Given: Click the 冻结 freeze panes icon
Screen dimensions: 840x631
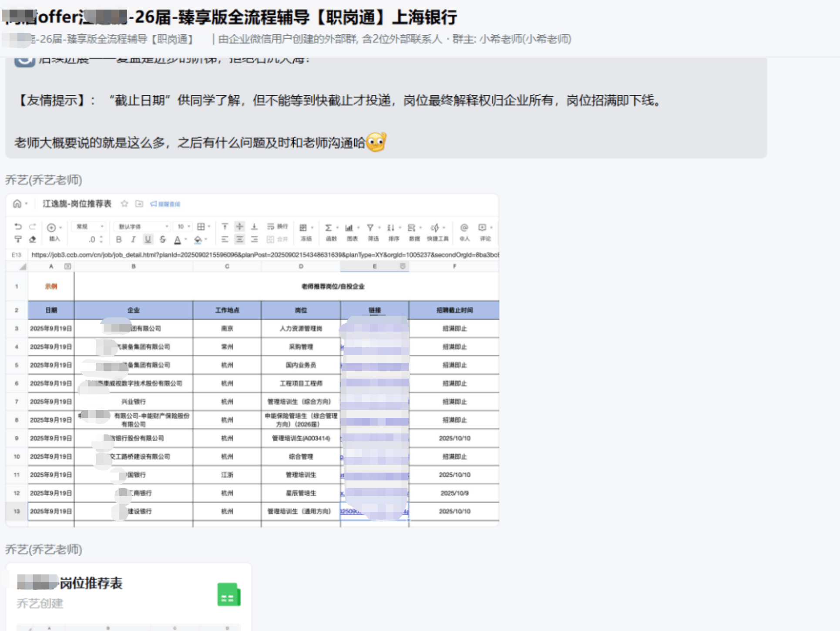Looking at the screenshot, I should (x=303, y=228).
